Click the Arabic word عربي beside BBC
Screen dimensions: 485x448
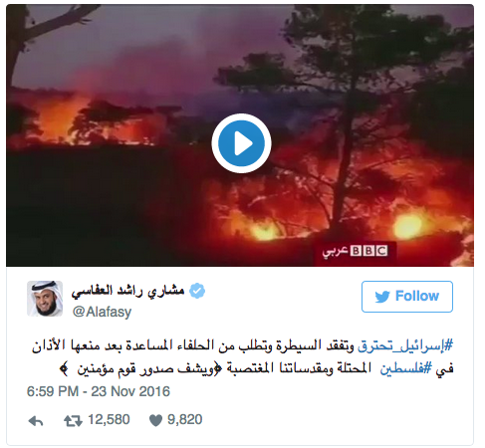(x=335, y=251)
